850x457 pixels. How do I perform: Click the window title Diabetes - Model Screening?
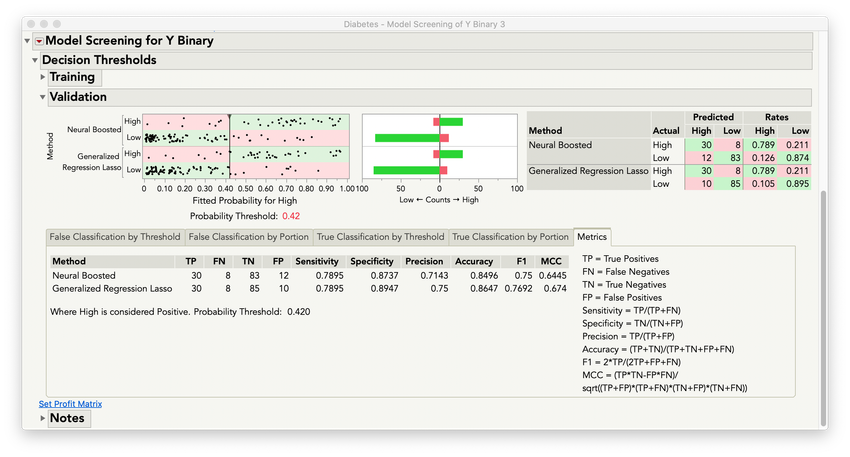tap(424, 24)
